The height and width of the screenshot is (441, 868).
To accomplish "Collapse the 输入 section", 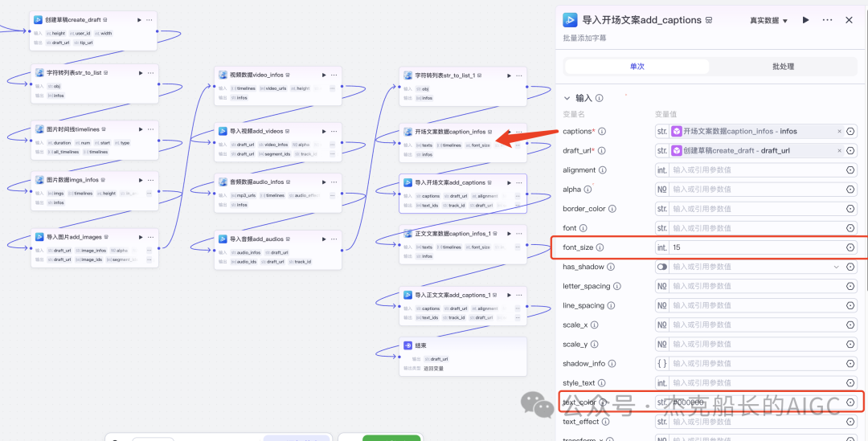I will click(x=567, y=98).
